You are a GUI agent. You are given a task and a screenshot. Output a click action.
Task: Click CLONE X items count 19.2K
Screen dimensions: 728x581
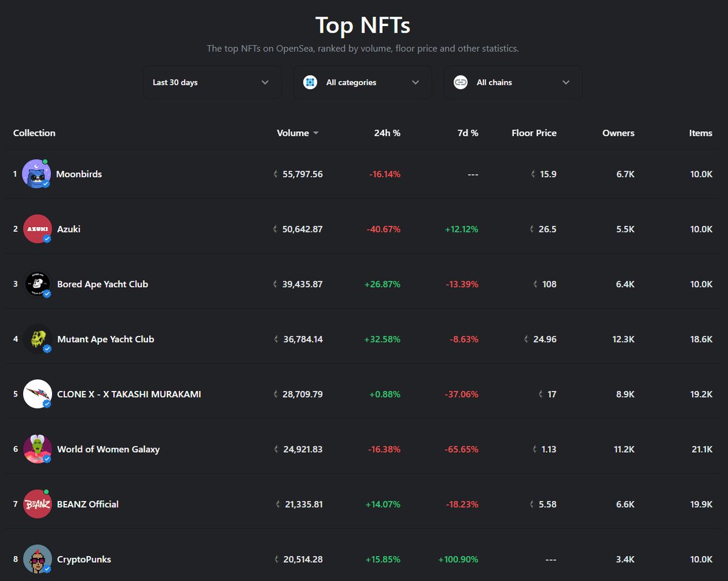[x=701, y=394]
